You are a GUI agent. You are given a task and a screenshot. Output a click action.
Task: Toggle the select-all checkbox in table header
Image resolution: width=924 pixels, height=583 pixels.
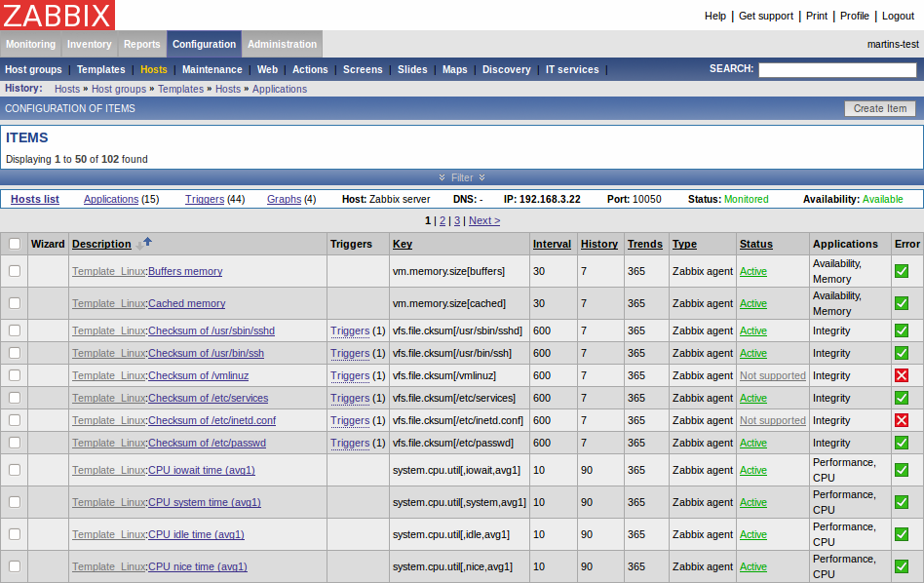(15, 244)
